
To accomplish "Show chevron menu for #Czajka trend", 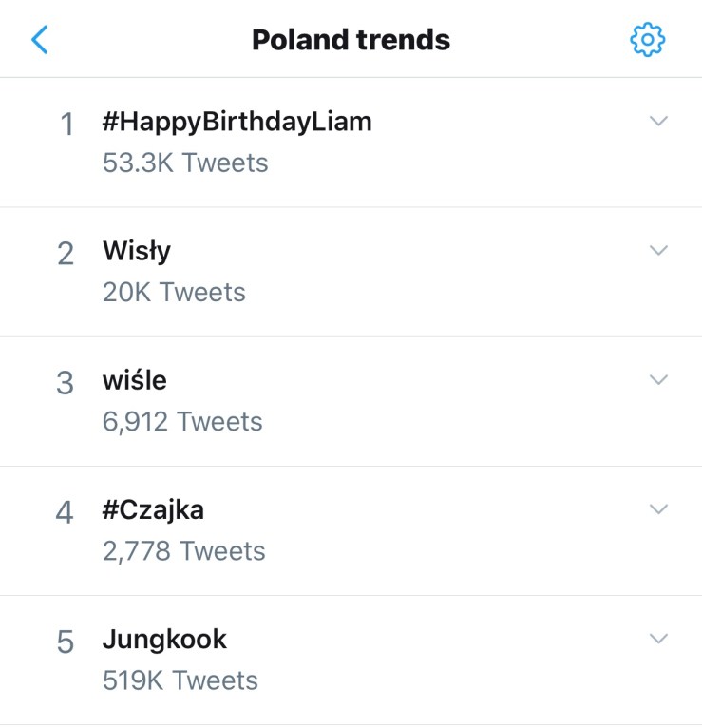I will coord(658,508).
